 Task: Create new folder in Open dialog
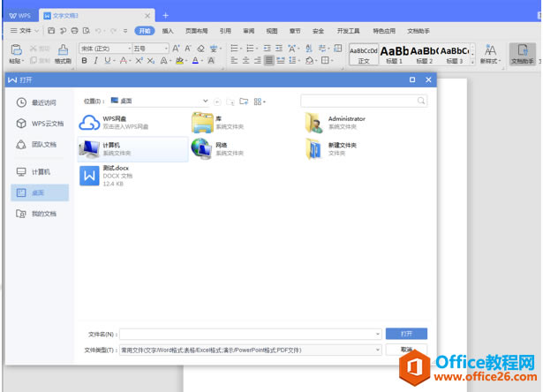coord(244,102)
